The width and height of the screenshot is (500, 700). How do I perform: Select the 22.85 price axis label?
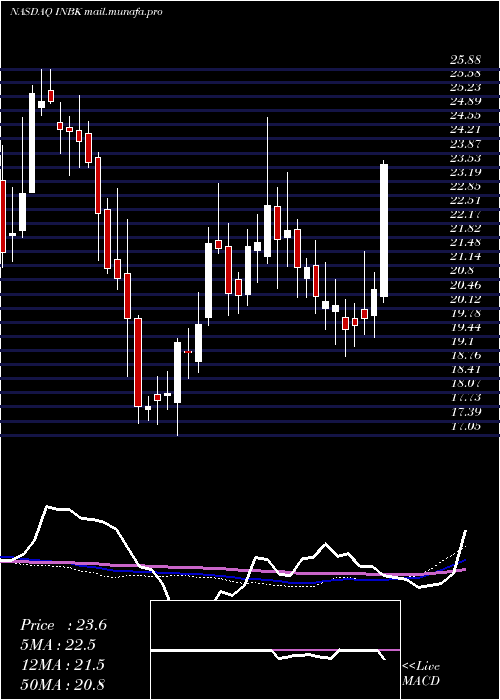coord(465,187)
